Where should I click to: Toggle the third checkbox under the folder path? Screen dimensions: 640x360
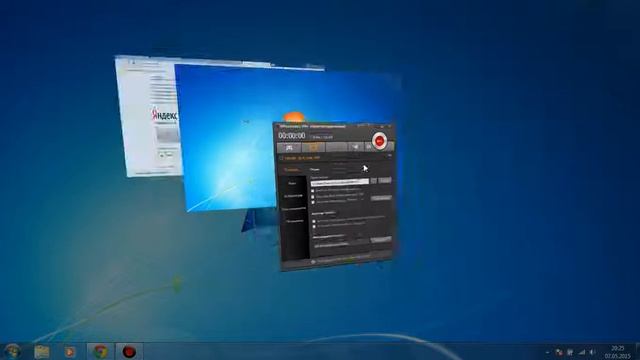313,202
